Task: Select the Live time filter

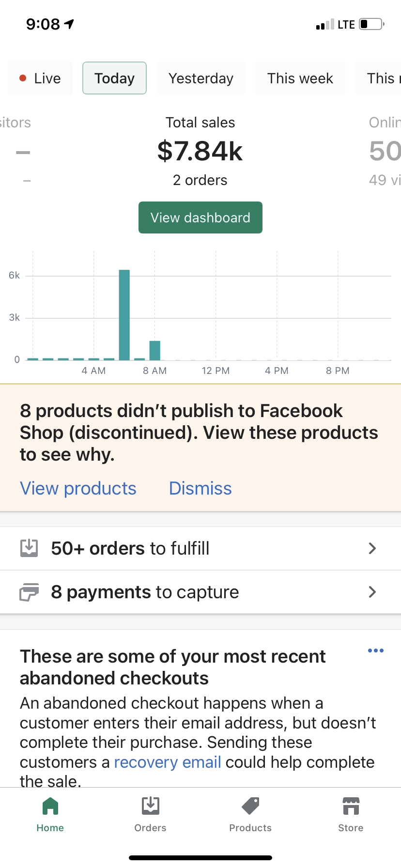Action: [x=40, y=78]
